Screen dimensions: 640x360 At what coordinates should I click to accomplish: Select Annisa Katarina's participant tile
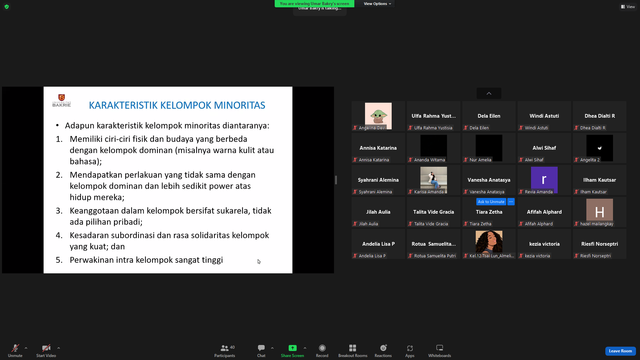click(378, 148)
